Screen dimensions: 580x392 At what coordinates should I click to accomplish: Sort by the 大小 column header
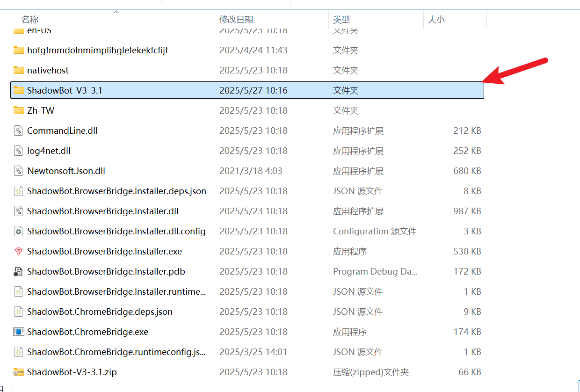pos(436,20)
